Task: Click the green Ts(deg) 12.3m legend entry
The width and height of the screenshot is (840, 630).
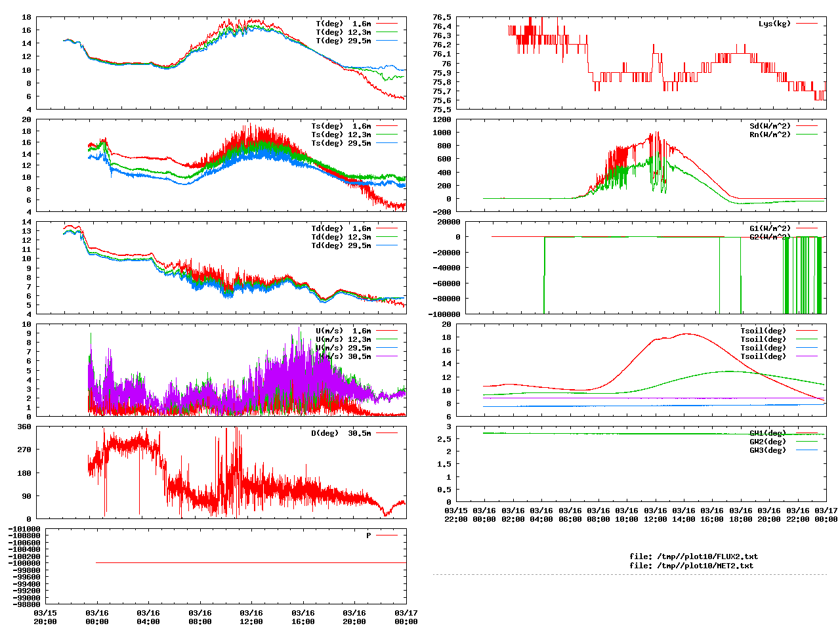Action: click(x=341, y=135)
